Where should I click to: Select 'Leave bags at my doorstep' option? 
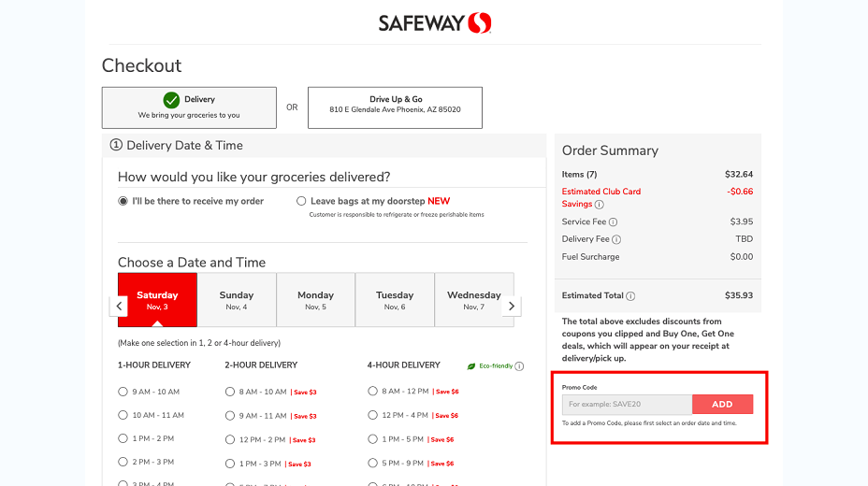pyautogui.click(x=301, y=201)
